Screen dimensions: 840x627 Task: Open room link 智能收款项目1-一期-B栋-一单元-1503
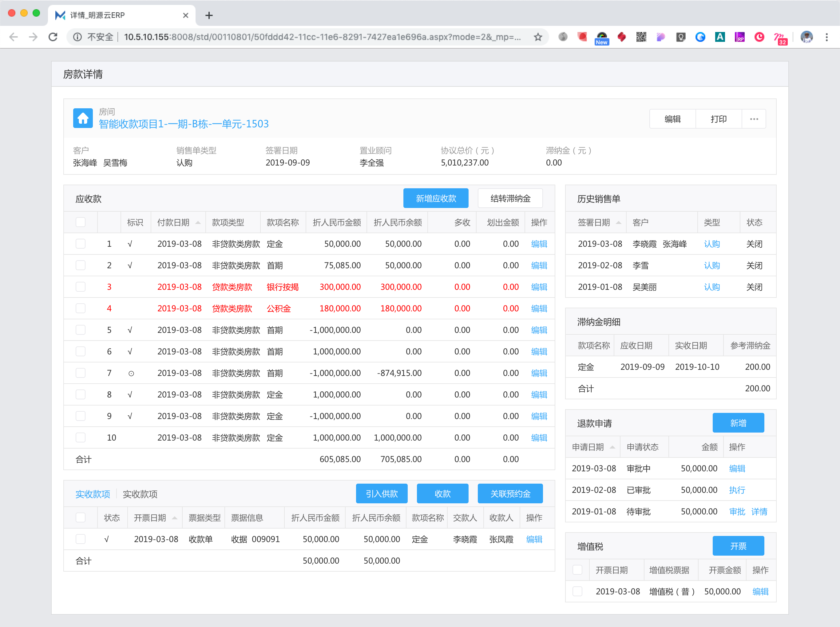click(x=184, y=124)
